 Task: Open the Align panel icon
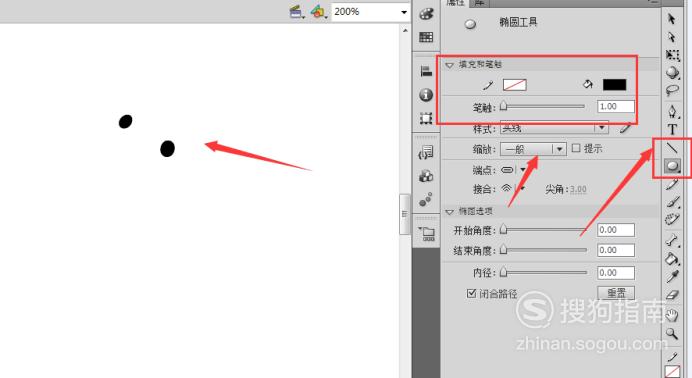coord(426,71)
